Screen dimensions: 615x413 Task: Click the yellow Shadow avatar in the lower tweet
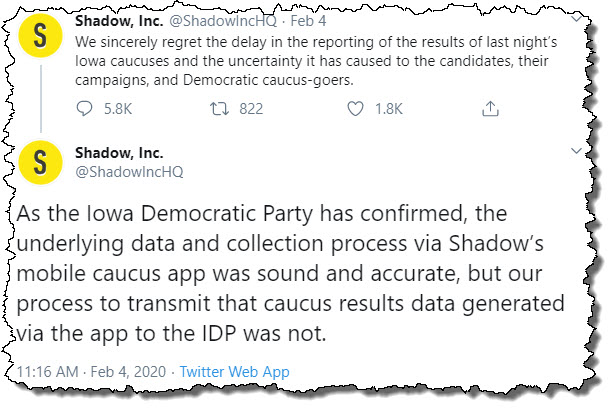click(39, 162)
